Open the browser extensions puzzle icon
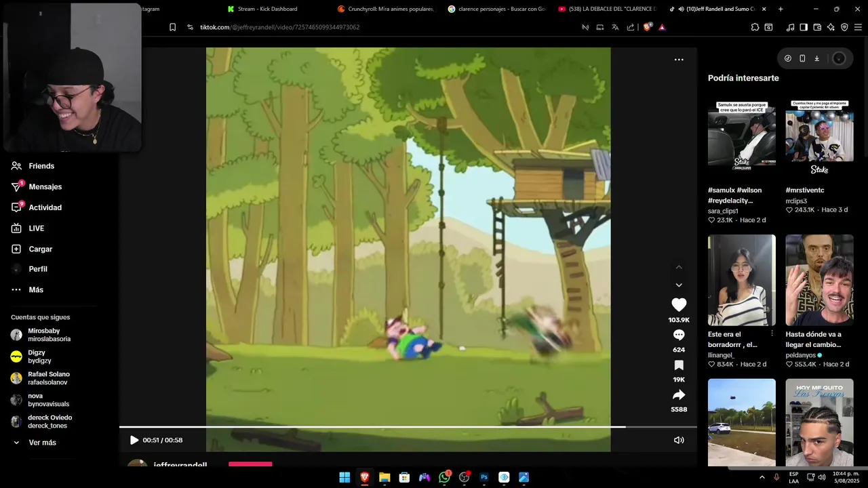Image resolution: width=868 pixels, height=488 pixels. point(755,27)
